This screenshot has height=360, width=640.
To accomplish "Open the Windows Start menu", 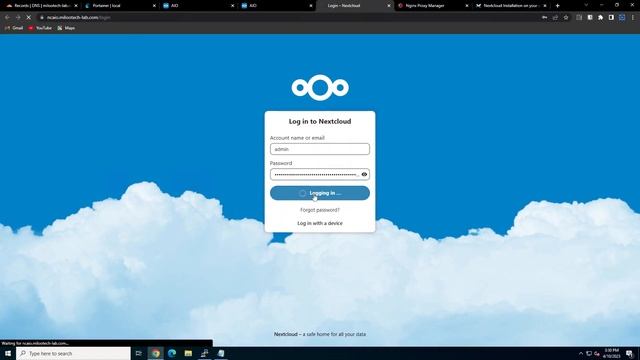I will tap(8, 353).
